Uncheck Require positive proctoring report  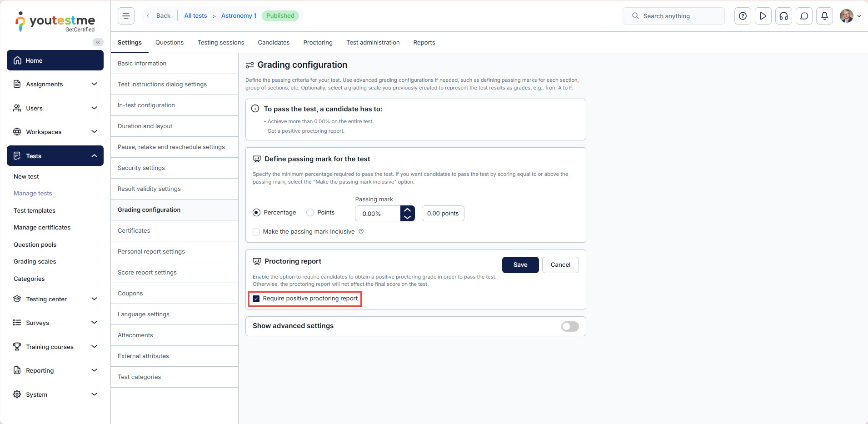pyautogui.click(x=256, y=299)
